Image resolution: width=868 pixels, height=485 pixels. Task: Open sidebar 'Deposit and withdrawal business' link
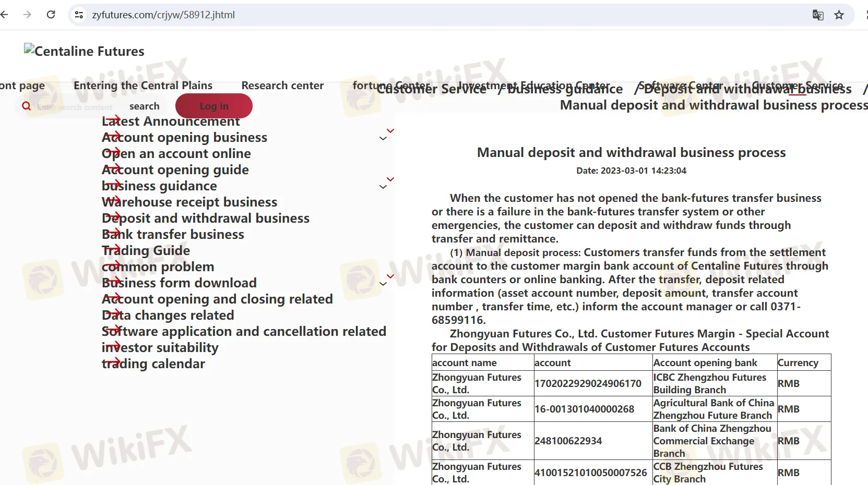[x=206, y=218]
